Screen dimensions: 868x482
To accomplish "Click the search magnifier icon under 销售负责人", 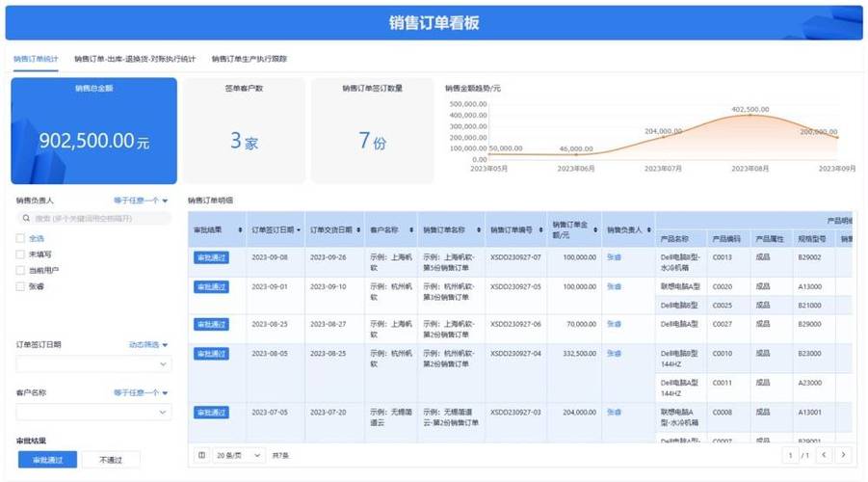I will pos(26,218).
